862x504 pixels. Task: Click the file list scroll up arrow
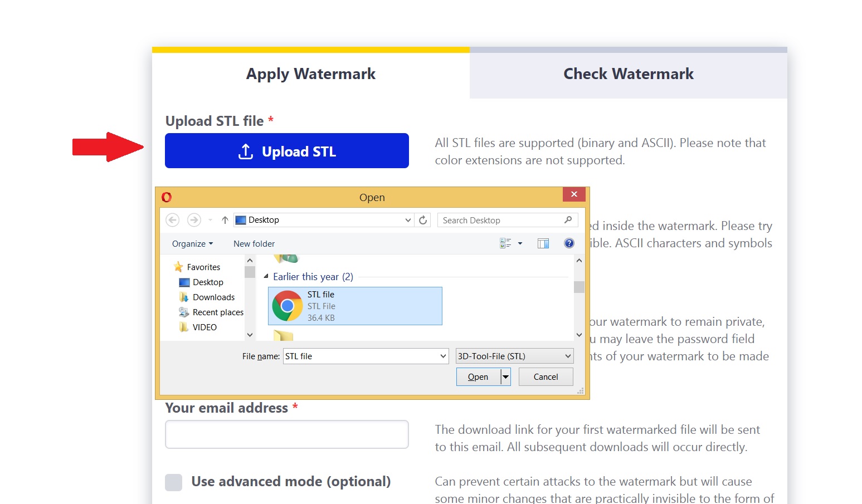click(579, 260)
